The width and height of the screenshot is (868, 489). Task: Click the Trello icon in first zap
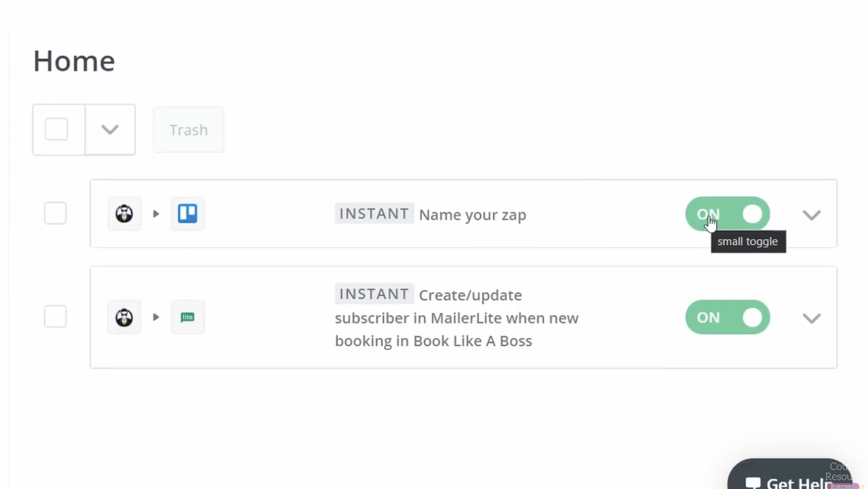187,214
